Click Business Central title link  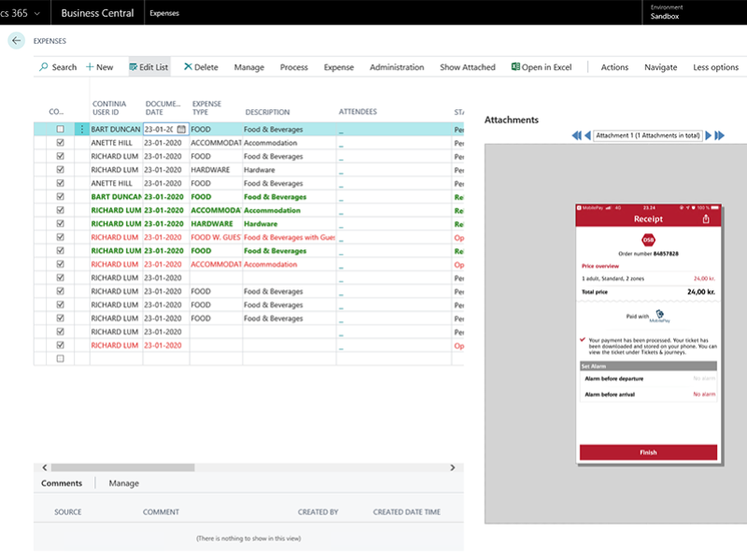point(98,13)
